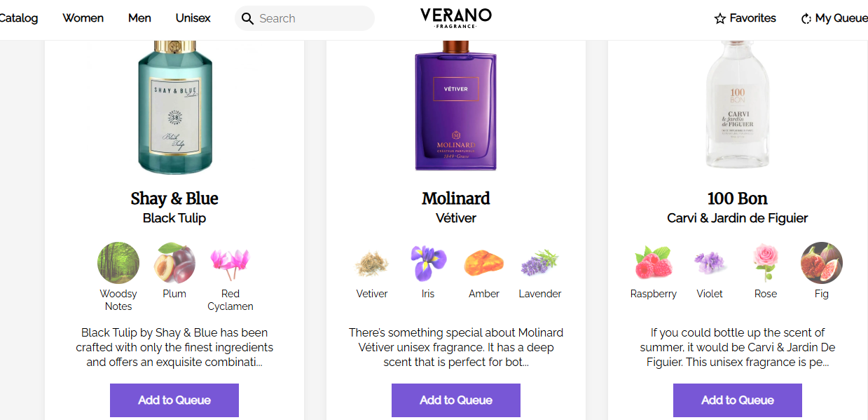This screenshot has width=868, height=420.
Task: Click the Search input field
Action: tap(312, 18)
